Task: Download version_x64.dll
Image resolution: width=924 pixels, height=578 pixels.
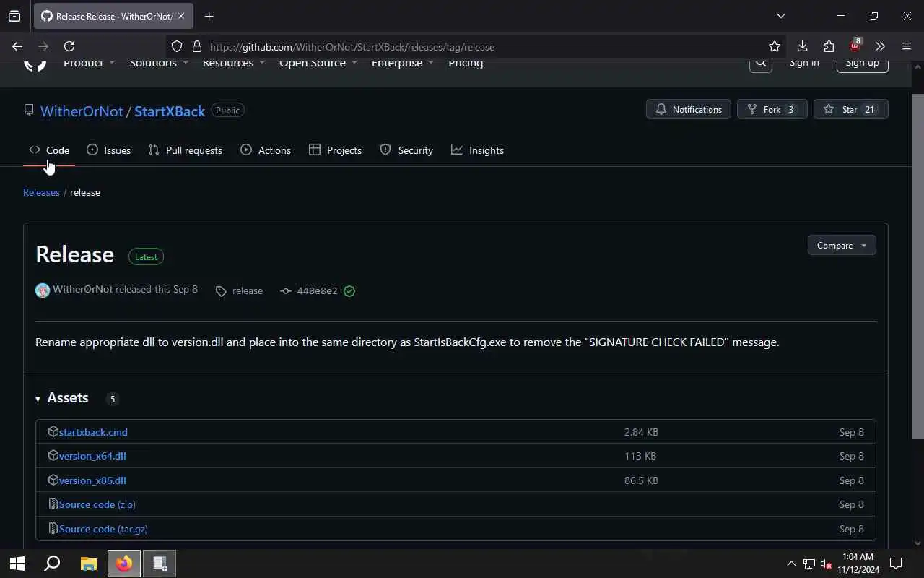Action: pyautogui.click(x=92, y=456)
